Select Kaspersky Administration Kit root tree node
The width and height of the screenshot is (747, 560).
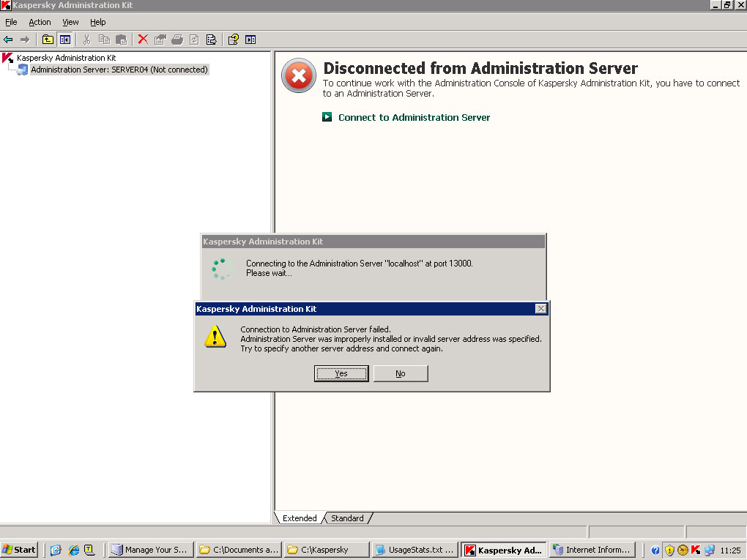pyautogui.click(x=66, y=58)
